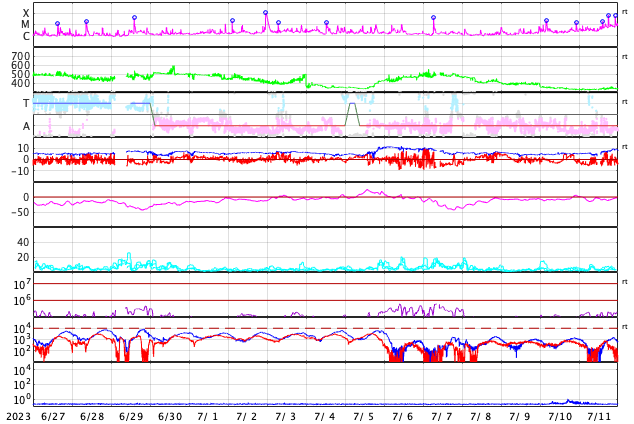Screen dimensions: 634x424
Task: Click the 7/ 2 date label
Action: [247, 417]
